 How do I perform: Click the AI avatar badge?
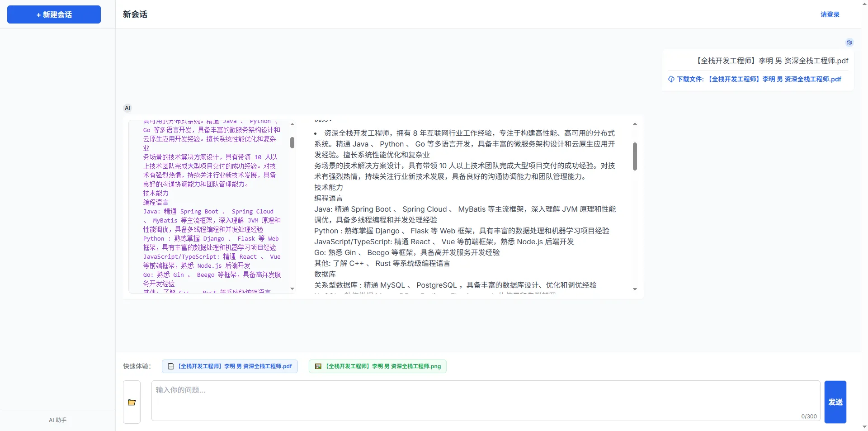(x=127, y=108)
